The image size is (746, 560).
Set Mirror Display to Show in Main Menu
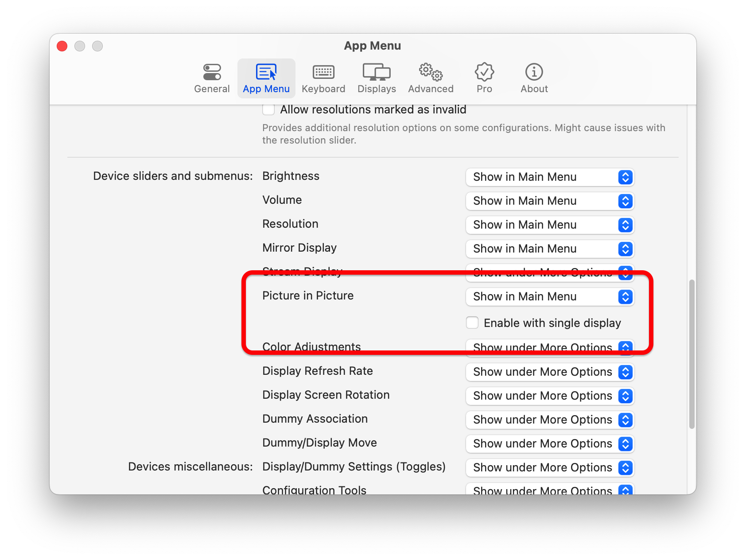549,249
